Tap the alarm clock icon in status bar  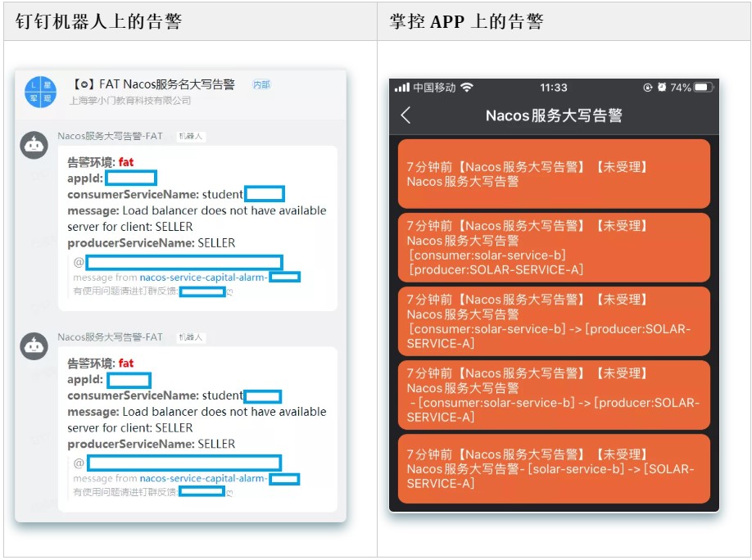tap(662, 88)
